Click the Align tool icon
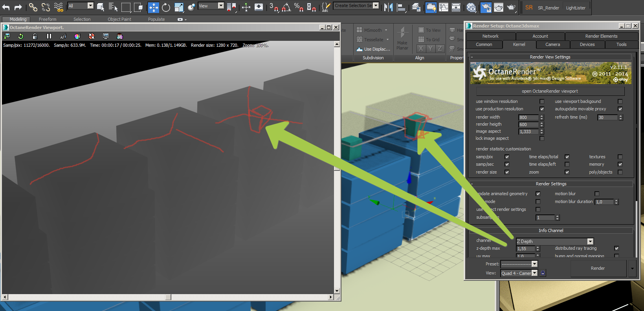The height and width of the screenshot is (311, 644). pos(401,7)
